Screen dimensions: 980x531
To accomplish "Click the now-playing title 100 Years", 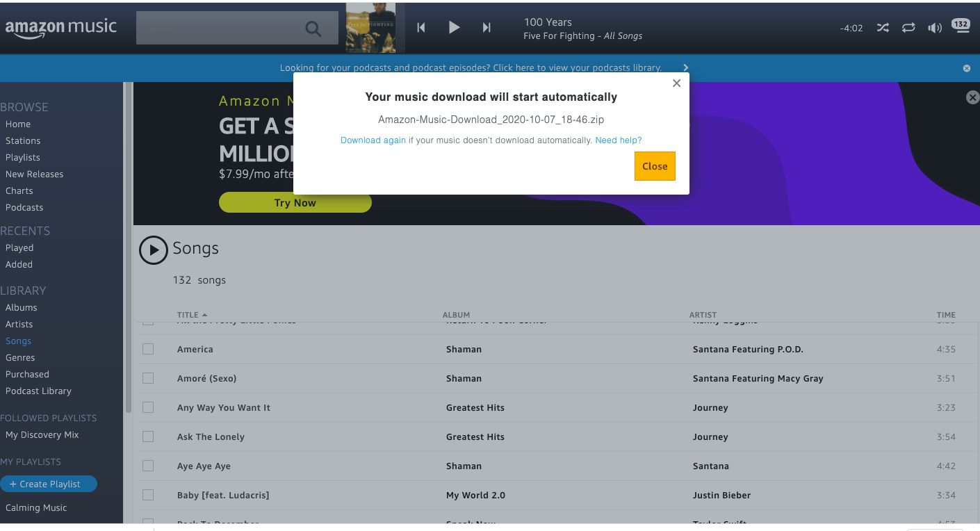I will pyautogui.click(x=548, y=22).
